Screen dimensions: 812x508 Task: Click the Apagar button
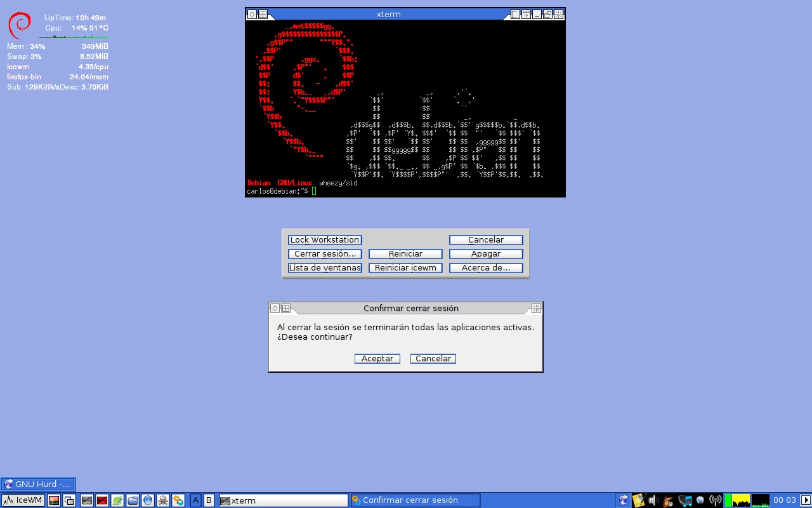tap(486, 254)
